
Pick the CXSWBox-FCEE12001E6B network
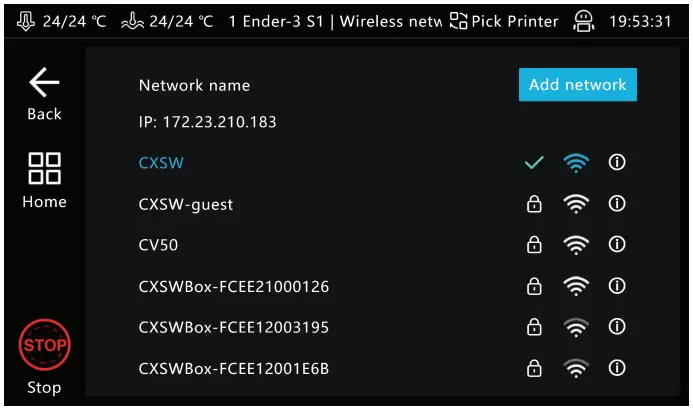[234, 369]
